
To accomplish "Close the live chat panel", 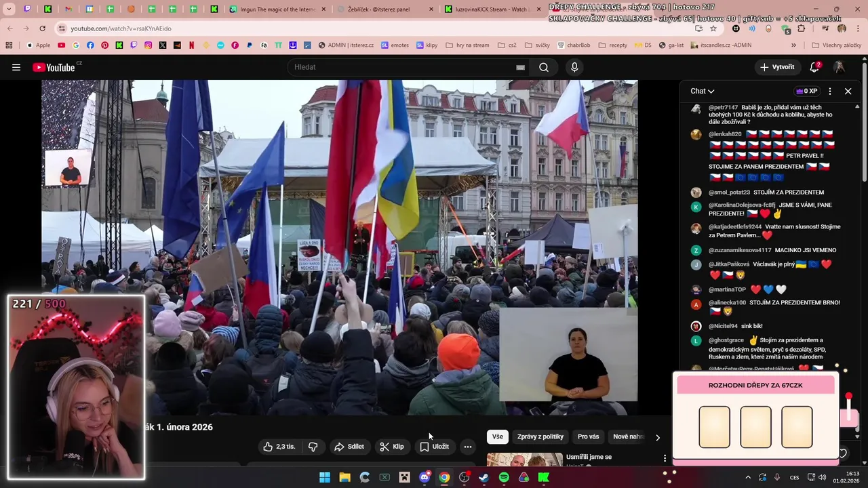I will [848, 91].
